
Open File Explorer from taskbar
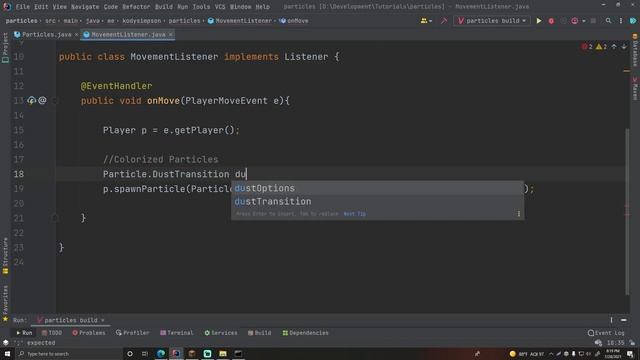(222, 354)
